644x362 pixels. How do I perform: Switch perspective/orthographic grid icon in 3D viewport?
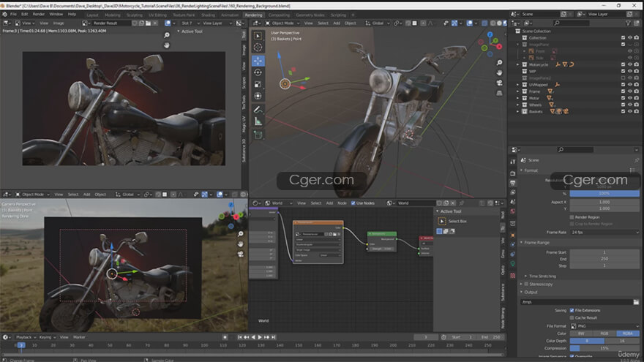tap(499, 93)
